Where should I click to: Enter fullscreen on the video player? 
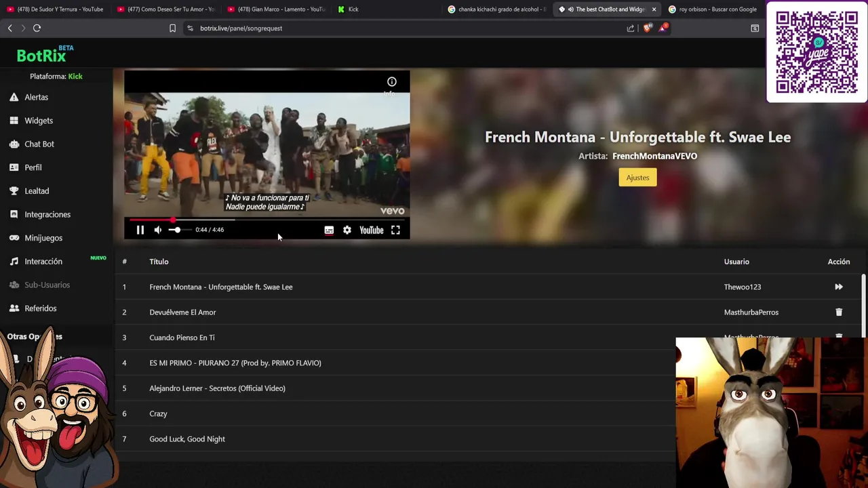395,230
